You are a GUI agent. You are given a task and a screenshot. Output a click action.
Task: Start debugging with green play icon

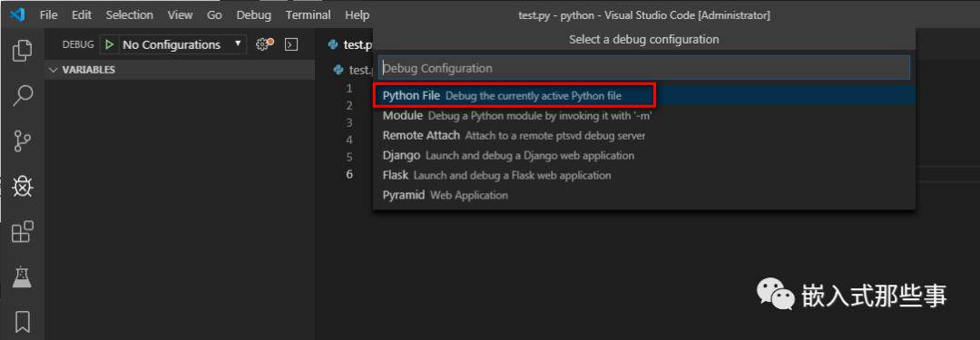click(x=110, y=44)
